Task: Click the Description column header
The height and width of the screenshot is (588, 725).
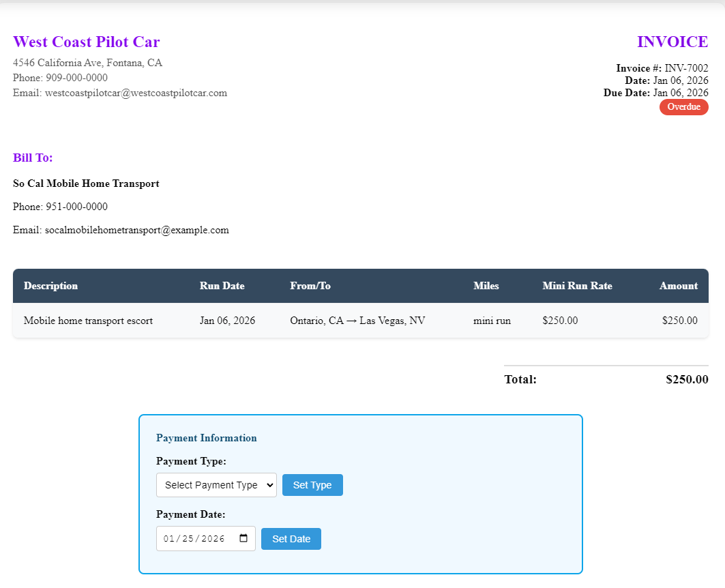Action: (x=51, y=286)
